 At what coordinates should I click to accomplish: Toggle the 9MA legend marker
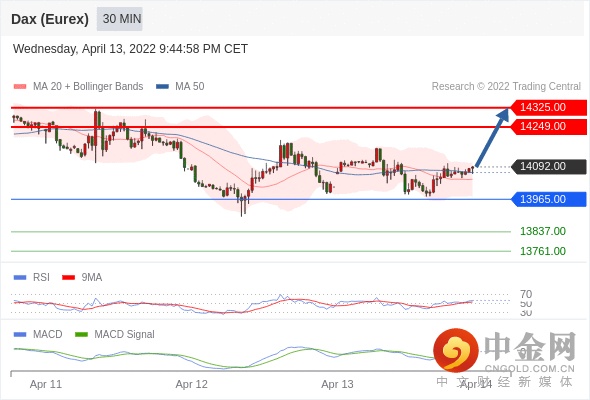(x=68, y=278)
